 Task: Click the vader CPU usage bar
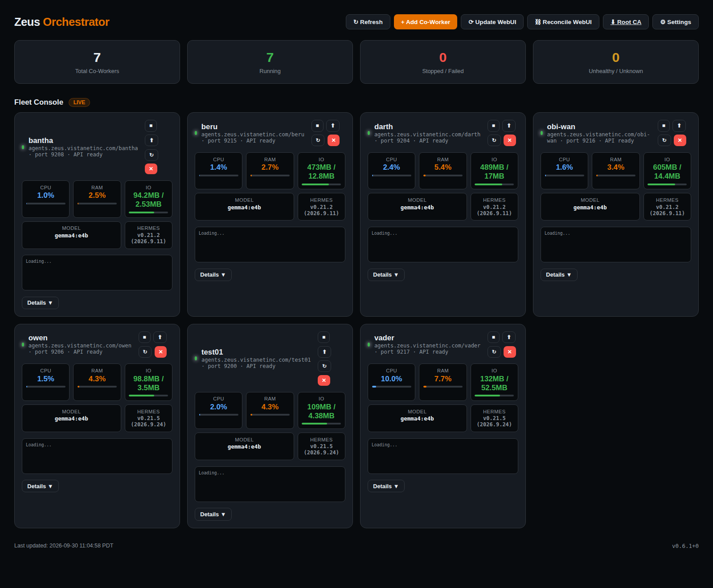[x=391, y=387]
